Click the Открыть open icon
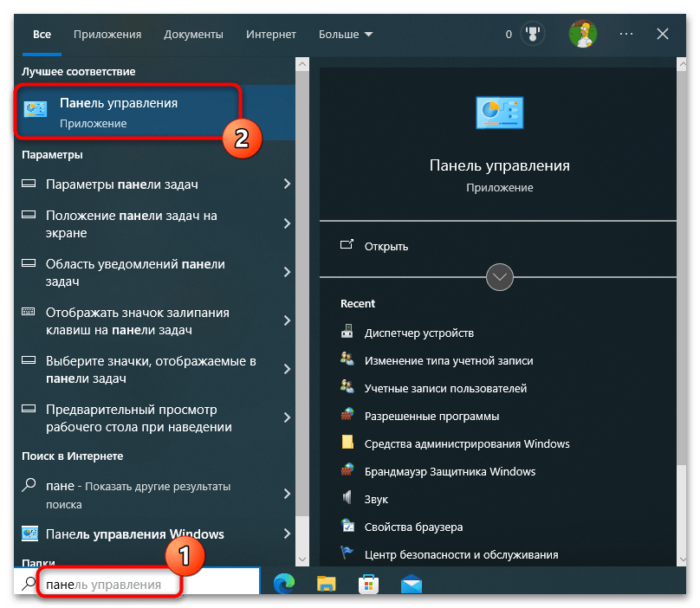The height and width of the screenshot is (608, 700). click(x=347, y=244)
